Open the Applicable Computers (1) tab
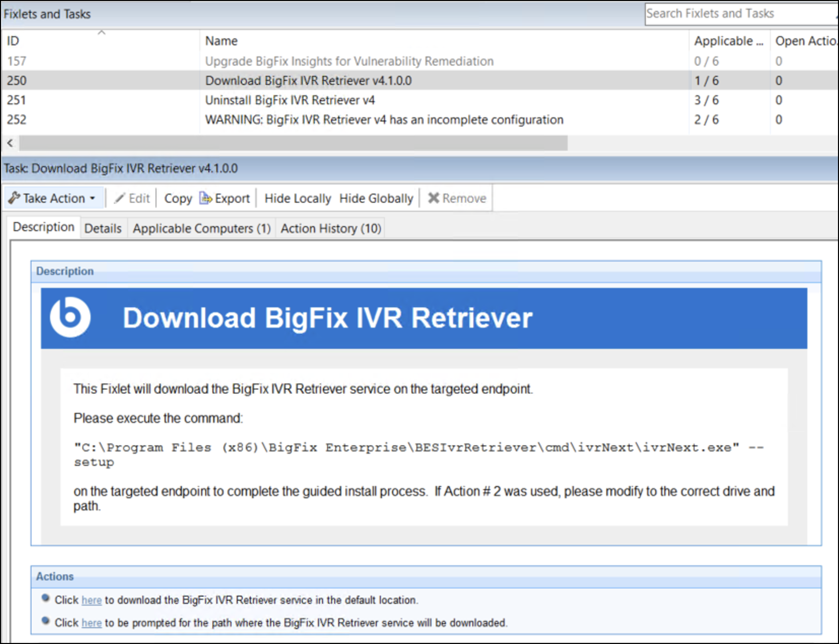The width and height of the screenshot is (839, 644). click(x=202, y=229)
